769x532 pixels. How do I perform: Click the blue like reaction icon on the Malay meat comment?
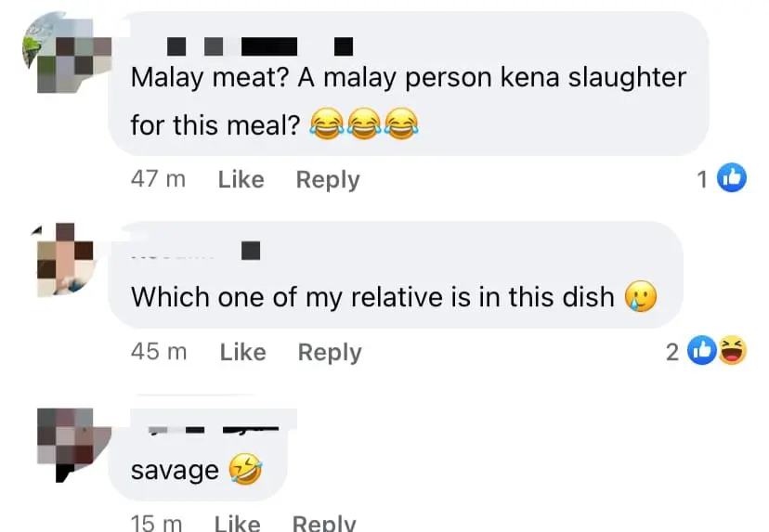point(733,178)
